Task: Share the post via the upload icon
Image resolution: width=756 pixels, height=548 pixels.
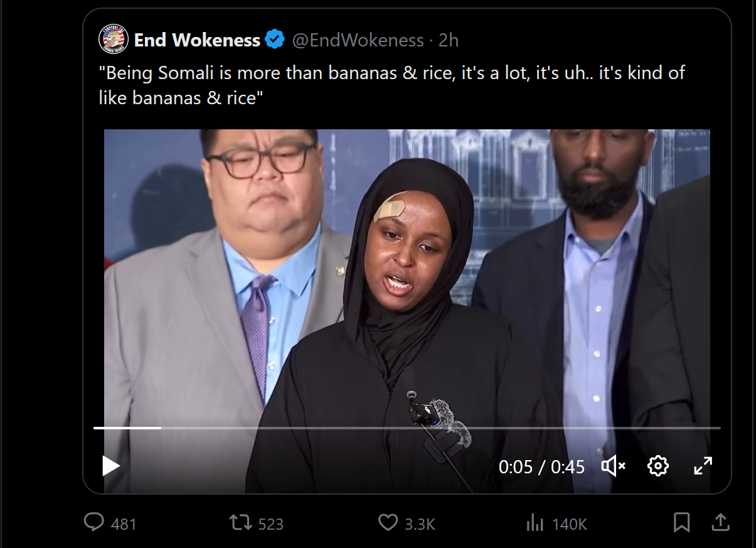Action: tap(721, 522)
